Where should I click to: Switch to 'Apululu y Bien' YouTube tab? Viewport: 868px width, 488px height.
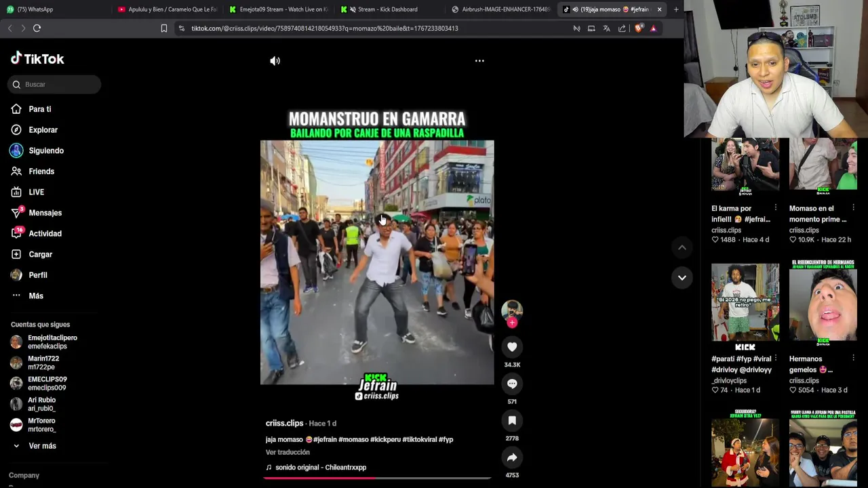point(167,9)
